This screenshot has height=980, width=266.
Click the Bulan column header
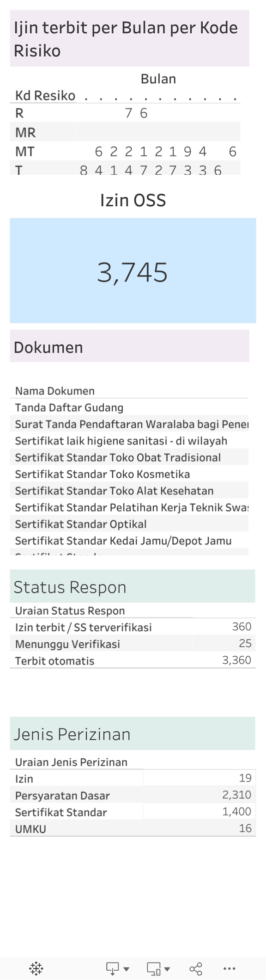[x=158, y=79]
